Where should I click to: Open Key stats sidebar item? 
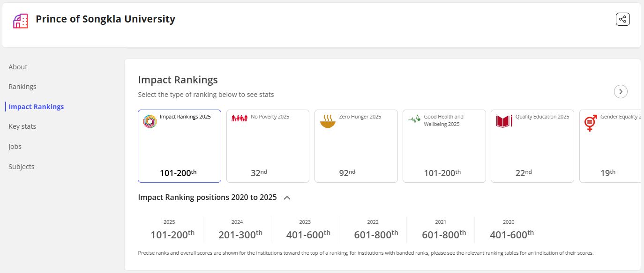22,126
